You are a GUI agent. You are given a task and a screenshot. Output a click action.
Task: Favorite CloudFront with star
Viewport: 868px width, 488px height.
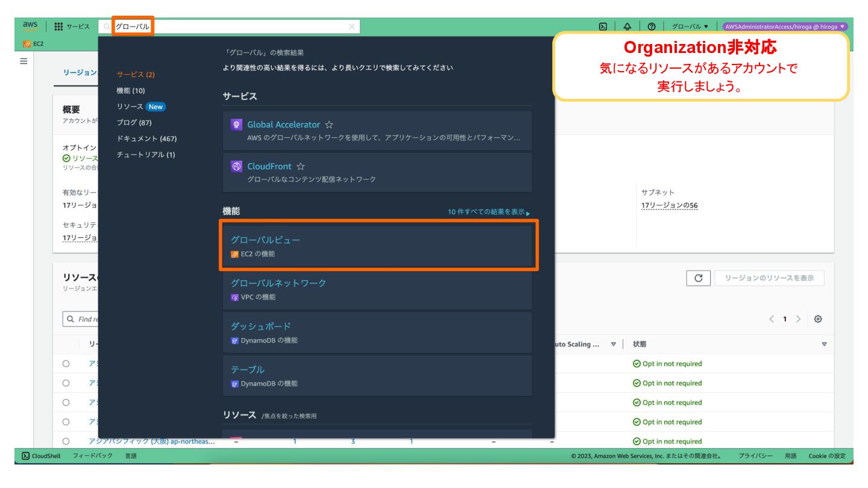(x=301, y=166)
